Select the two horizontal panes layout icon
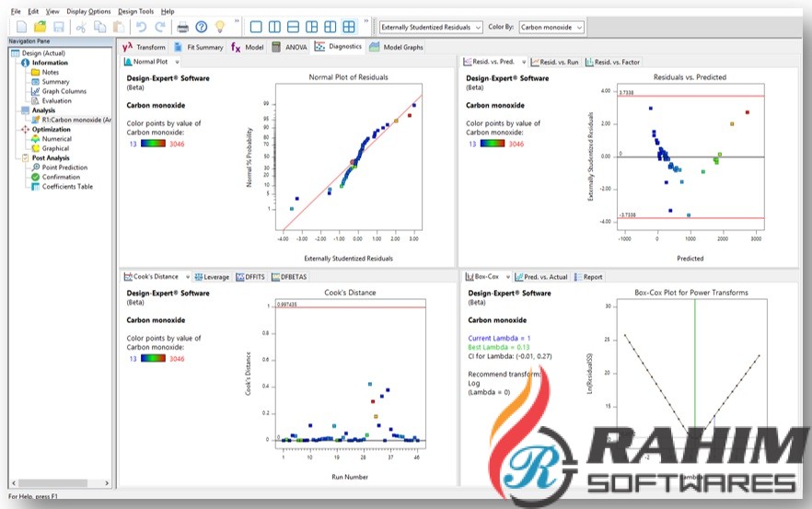This screenshot has width=812, height=509. pos(293,27)
